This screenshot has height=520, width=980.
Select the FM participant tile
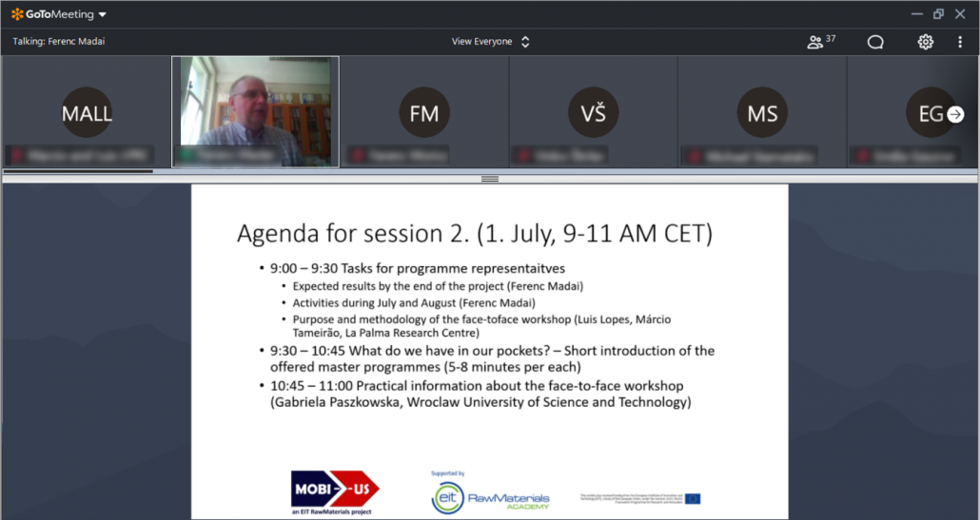click(x=423, y=113)
